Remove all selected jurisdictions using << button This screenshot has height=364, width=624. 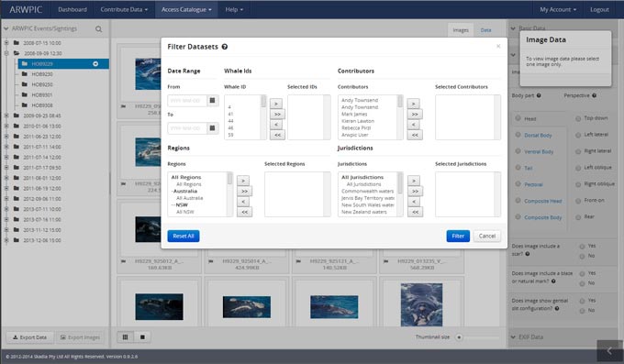coord(415,212)
